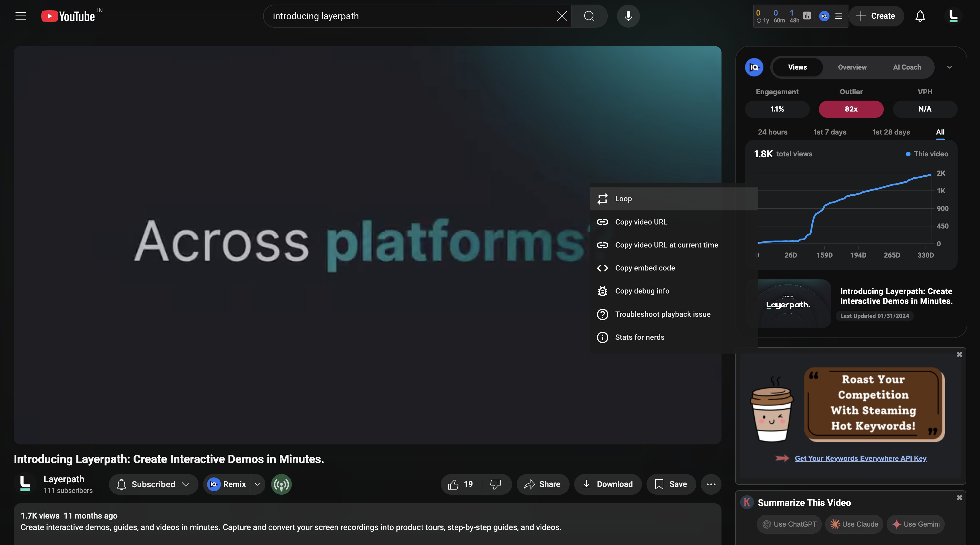980x545 pixels.
Task: Open Stats for nerds
Action: 674,337
